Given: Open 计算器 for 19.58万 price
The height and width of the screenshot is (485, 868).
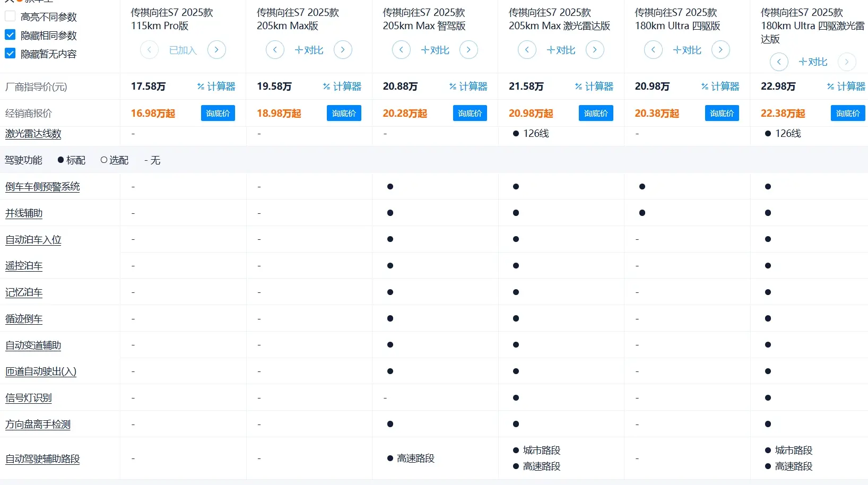Looking at the screenshot, I should tap(342, 86).
